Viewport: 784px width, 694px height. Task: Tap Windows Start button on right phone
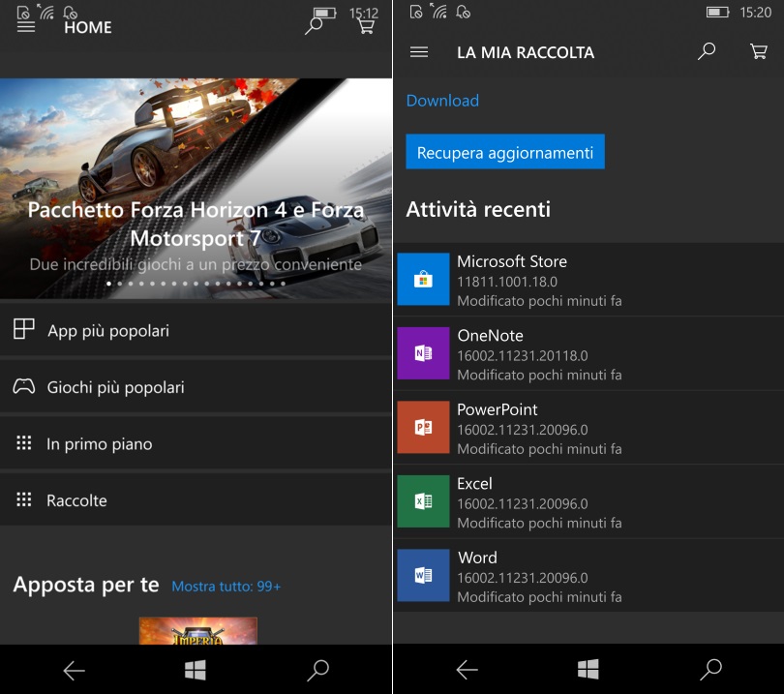[588, 669]
